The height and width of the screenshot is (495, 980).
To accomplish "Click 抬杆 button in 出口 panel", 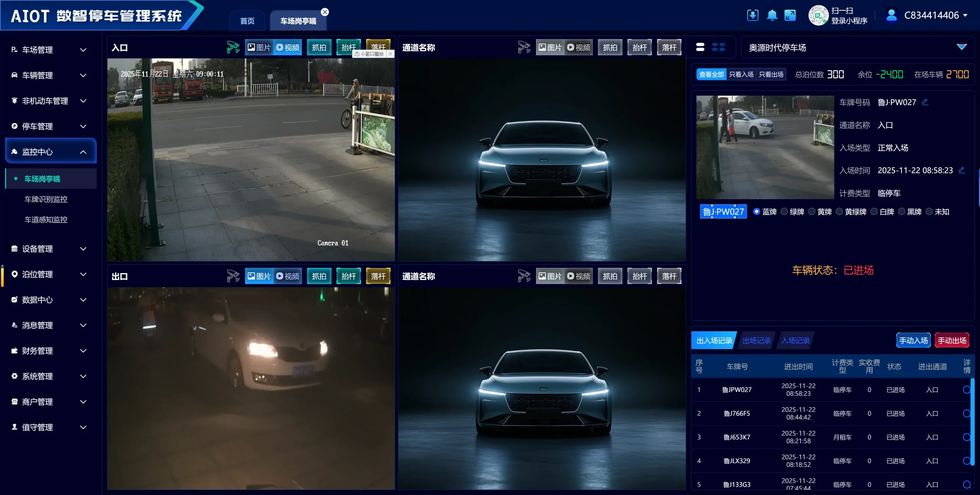I will pyautogui.click(x=348, y=276).
